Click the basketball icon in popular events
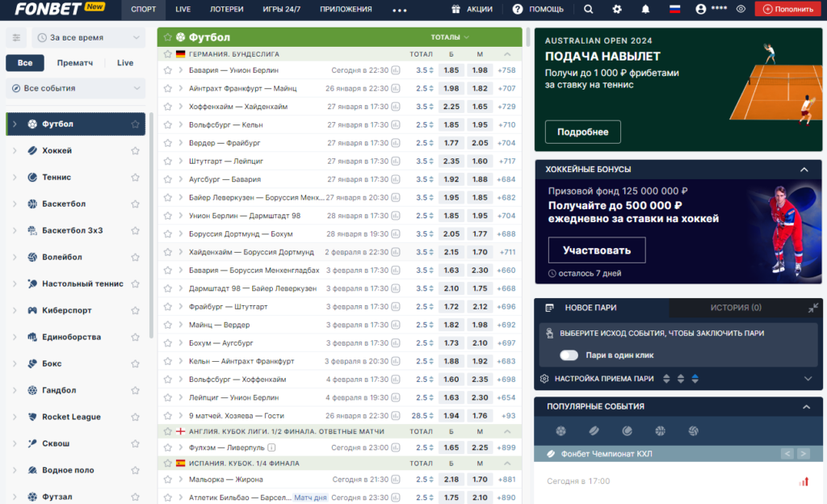The width and height of the screenshot is (827, 504). (660, 430)
